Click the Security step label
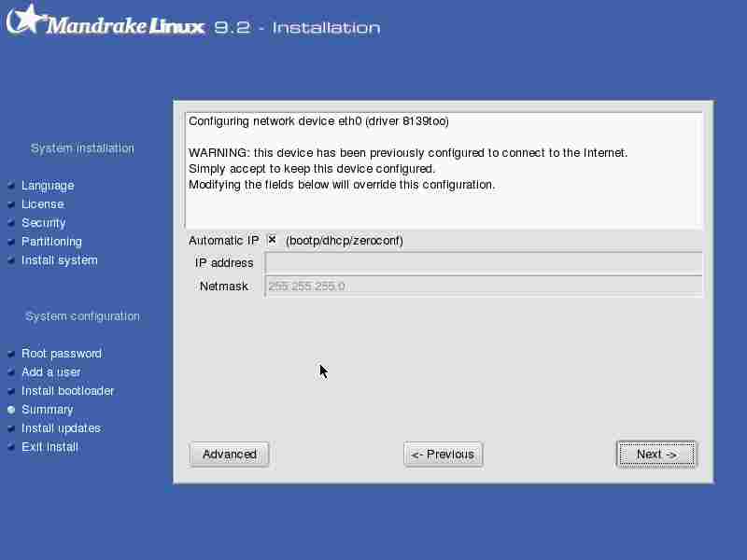The width and height of the screenshot is (747, 560). click(x=44, y=223)
